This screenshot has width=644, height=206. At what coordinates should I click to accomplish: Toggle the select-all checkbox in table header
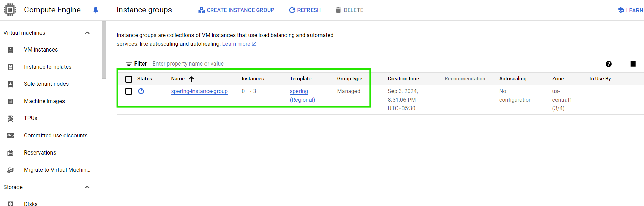pos(129,79)
